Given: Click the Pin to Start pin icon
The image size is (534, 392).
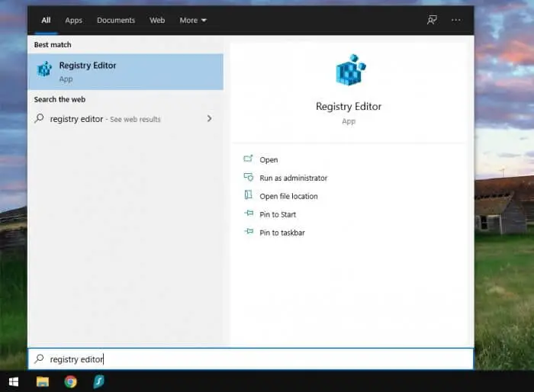Looking at the screenshot, I should point(249,214).
